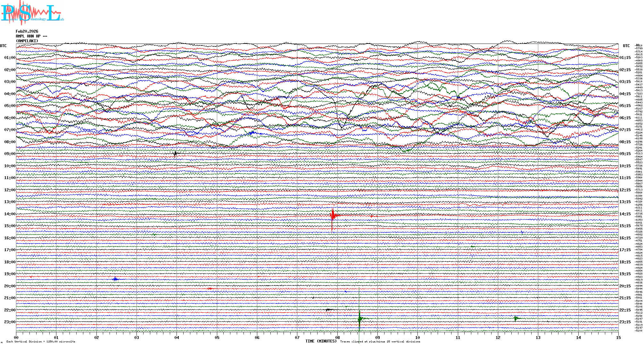Click the big green event near minute 08
The height and width of the screenshot is (346, 644).
[360, 318]
